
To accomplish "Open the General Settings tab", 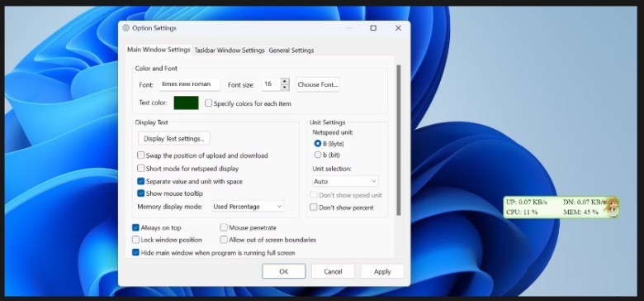I will [x=291, y=50].
